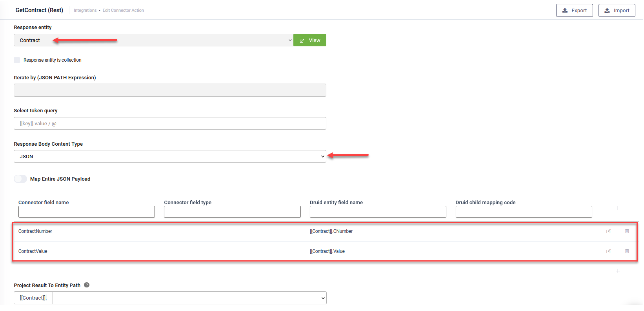This screenshot has width=644, height=311.
Task: Click Iterate by JSON PATH Expression field
Action: [x=170, y=90]
